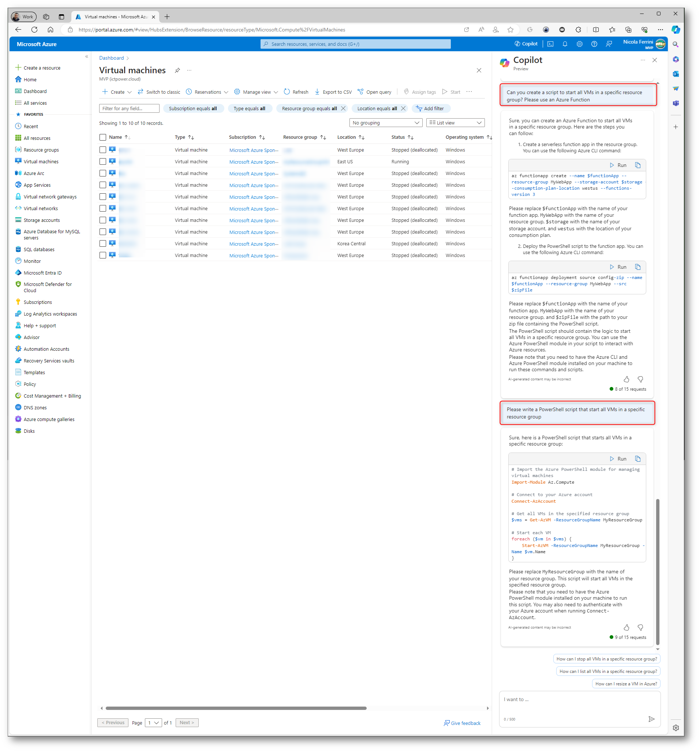The height and width of the screenshot is (752, 700).
Task: Open the List view dropdown
Action: [x=456, y=123]
